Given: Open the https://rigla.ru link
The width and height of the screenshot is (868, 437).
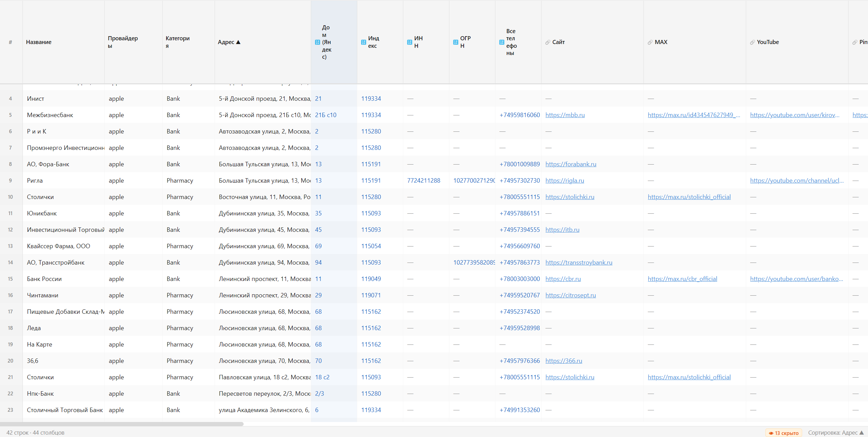Looking at the screenshot, I should 565,181.
